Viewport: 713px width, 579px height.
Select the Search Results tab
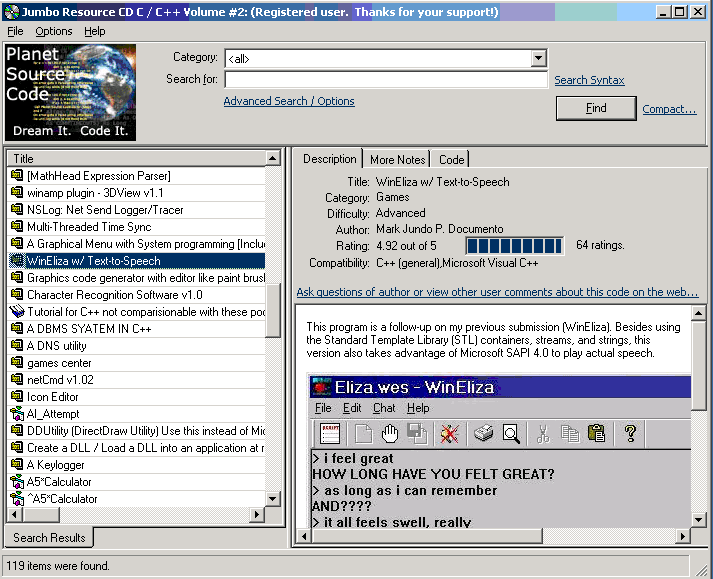[x=49, y=538]
